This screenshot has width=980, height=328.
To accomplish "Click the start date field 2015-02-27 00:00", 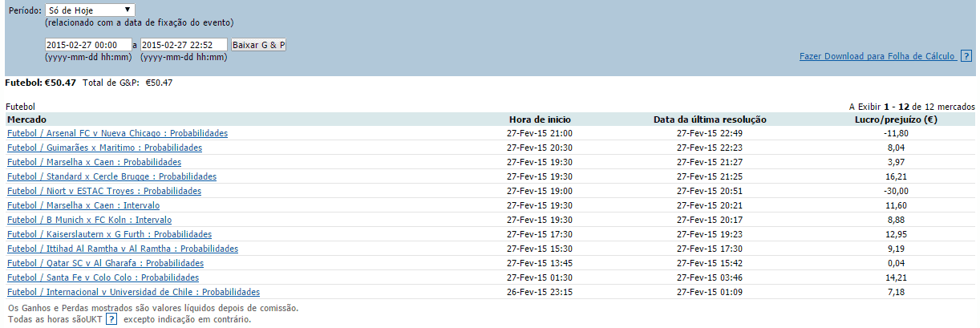I will (88, 45).
